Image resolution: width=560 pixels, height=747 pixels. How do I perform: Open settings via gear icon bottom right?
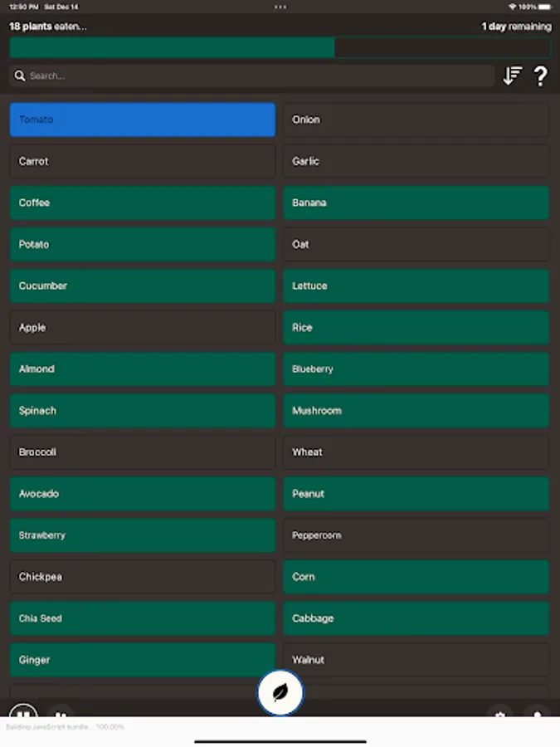pyautogui.click(x=499, y=715)
